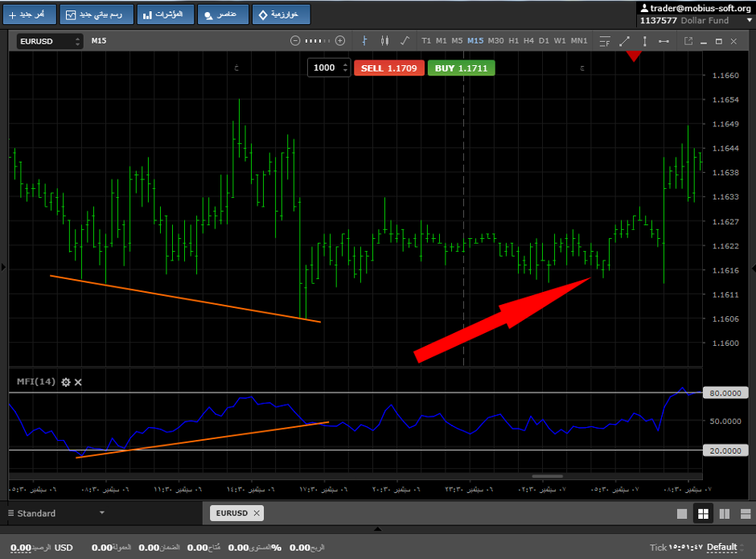Click the 1.1660 price axis label

[x=725, y=76]
